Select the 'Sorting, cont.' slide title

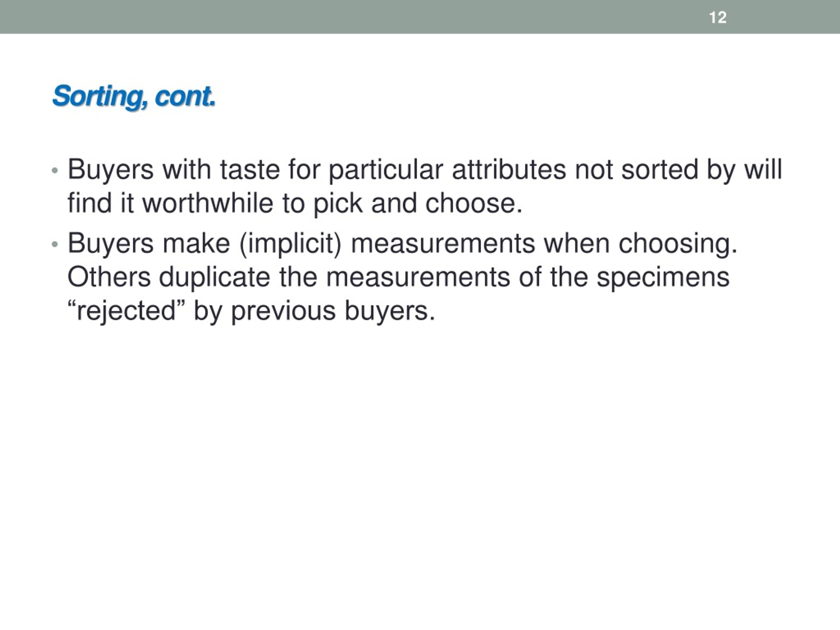click(x=134, y=97)
